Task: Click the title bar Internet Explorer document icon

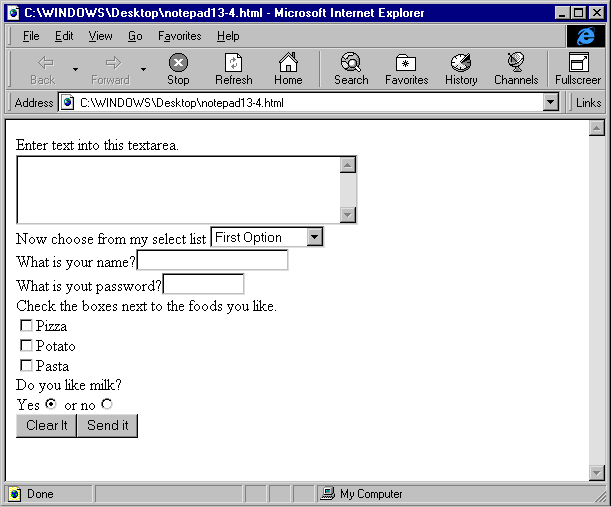Action: click(13, 13)
